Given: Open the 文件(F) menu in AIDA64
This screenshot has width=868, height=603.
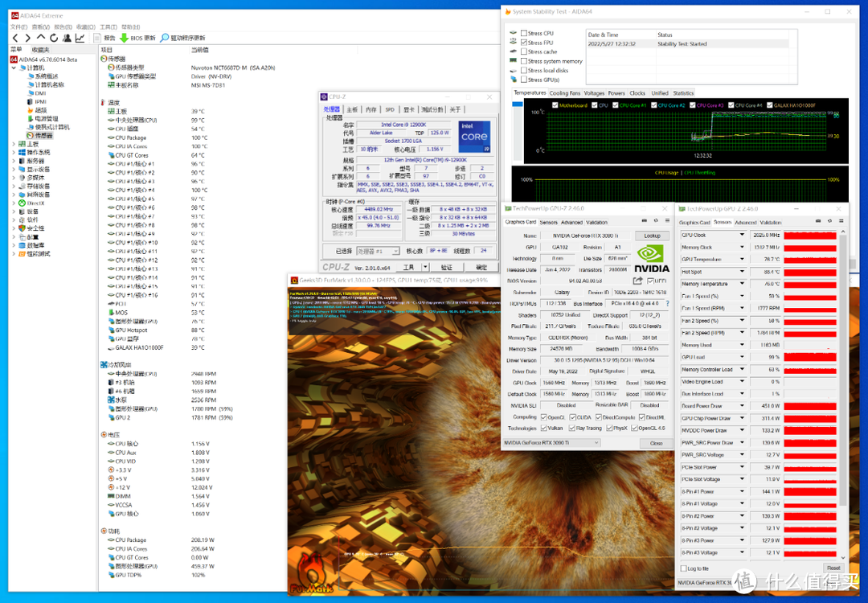Looking at the screenshot, I should (18, 27).
